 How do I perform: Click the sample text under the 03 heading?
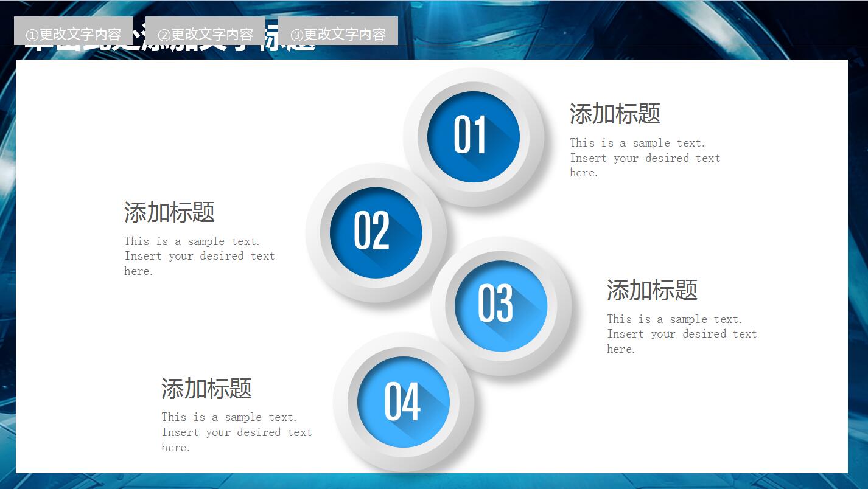coord(681,334)
